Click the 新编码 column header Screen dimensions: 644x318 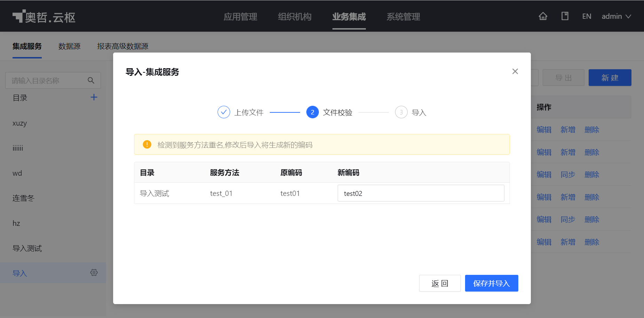[348, 173]
